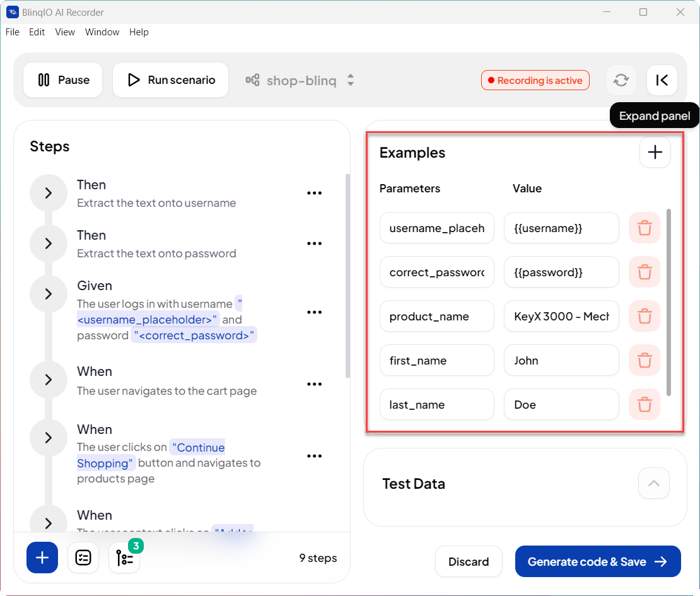The image size is (700, 596).
Task: Edit the KeyX 3000 value field
Action: click(x=561, y=317)
